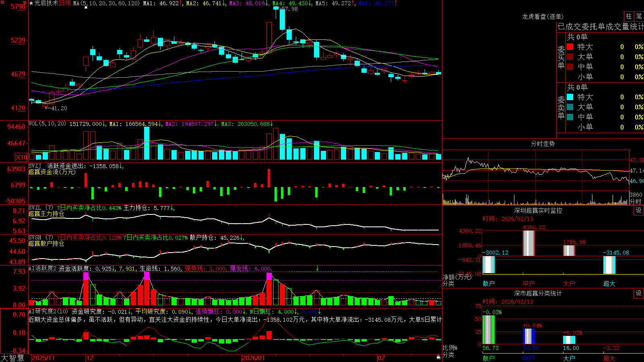The image size is (644, 362).
Task: Click the 超赢主力持仓 label
Action: [46, 214]
